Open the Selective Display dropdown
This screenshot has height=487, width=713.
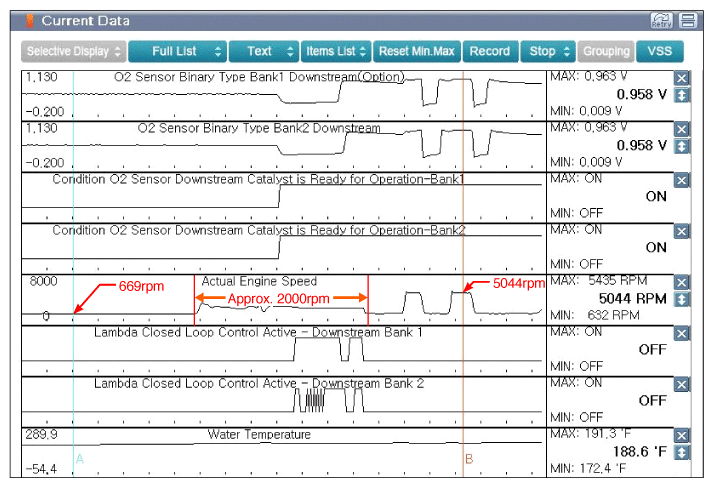(73, 51)
